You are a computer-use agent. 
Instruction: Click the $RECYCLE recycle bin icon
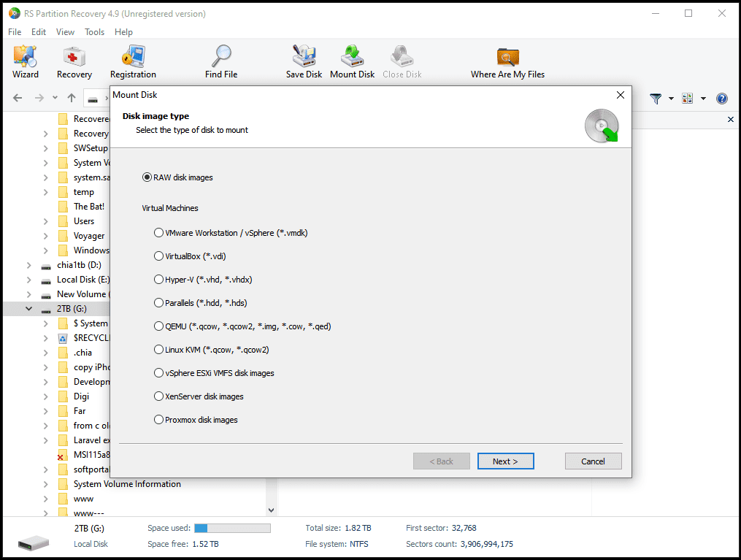pyautogui.click(x=62, y=338)
